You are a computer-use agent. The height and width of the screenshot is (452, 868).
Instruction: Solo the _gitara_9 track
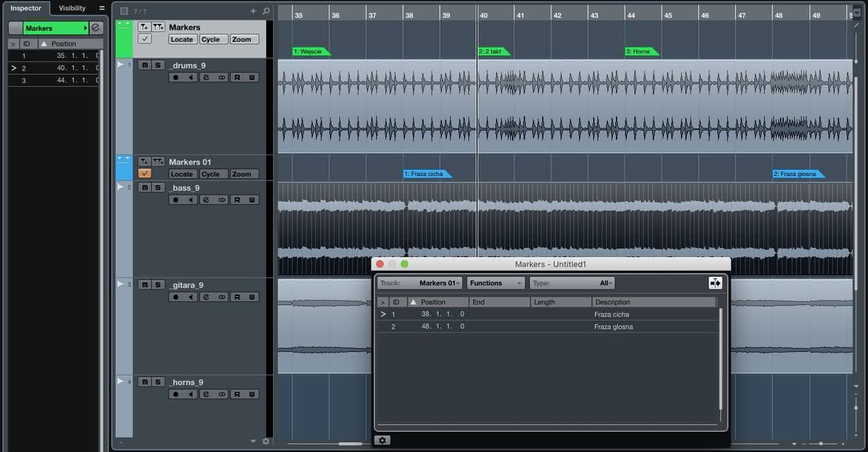pos(158,285)
